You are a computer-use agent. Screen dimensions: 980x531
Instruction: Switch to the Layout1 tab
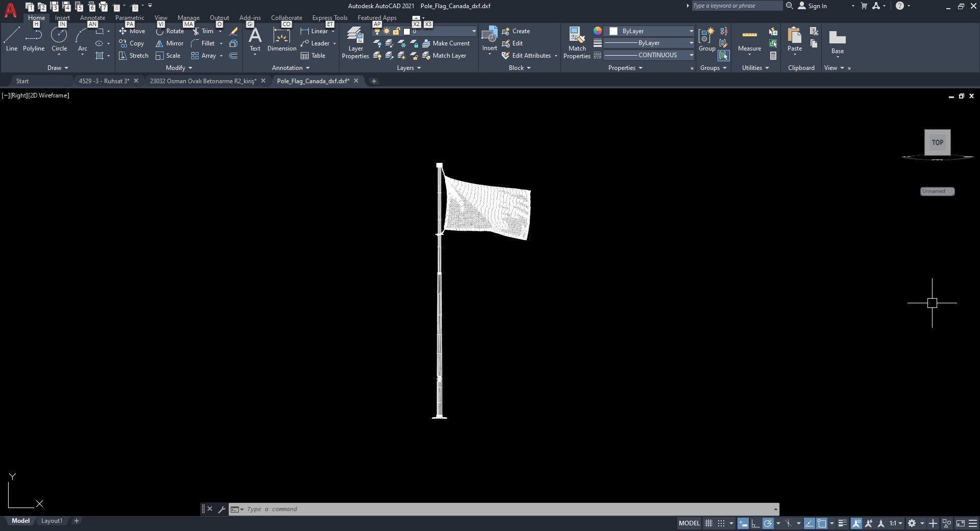[x=52, y=521]
